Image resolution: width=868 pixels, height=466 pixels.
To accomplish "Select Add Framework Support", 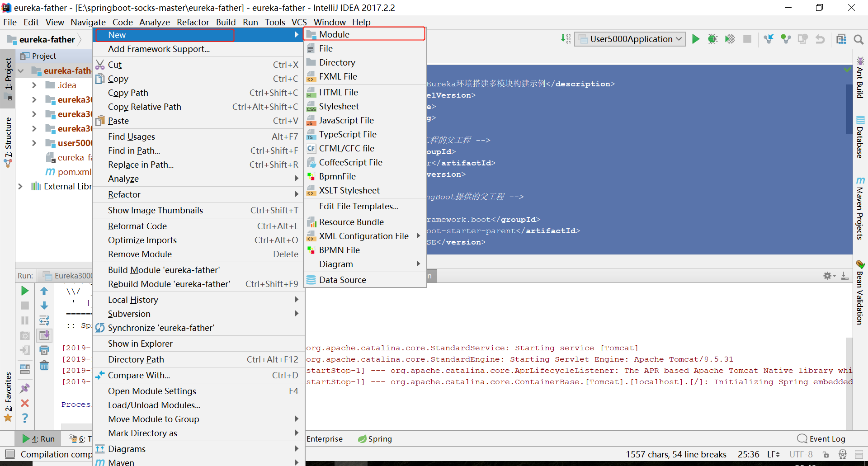I will [199, 49].
